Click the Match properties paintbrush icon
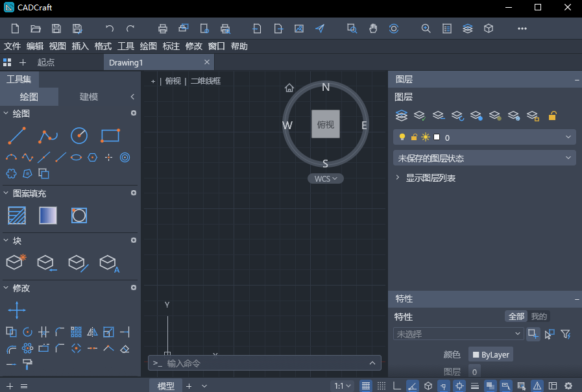 tap(27, 365)
